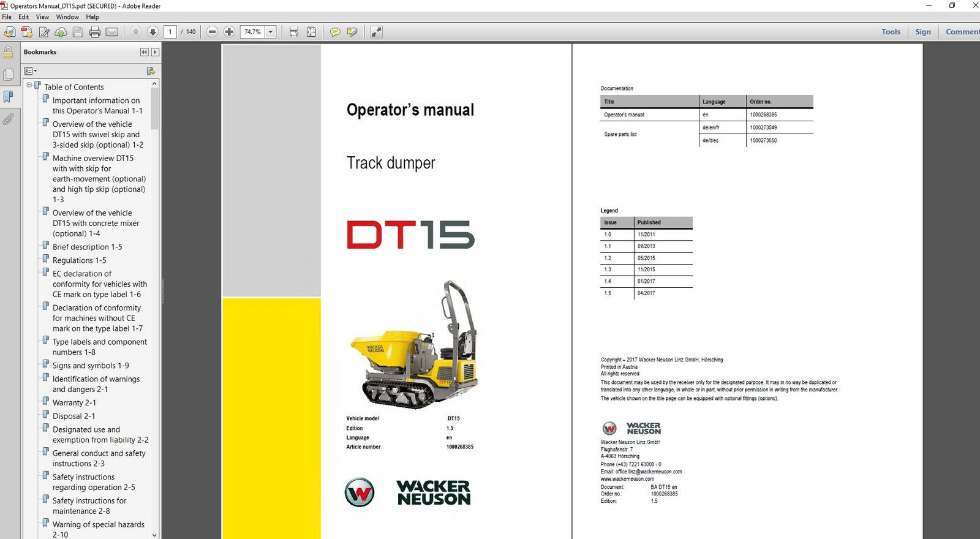This screenshot has width=980, height=539.
Task: Select the highlight text tool
Action: (352, 32)
